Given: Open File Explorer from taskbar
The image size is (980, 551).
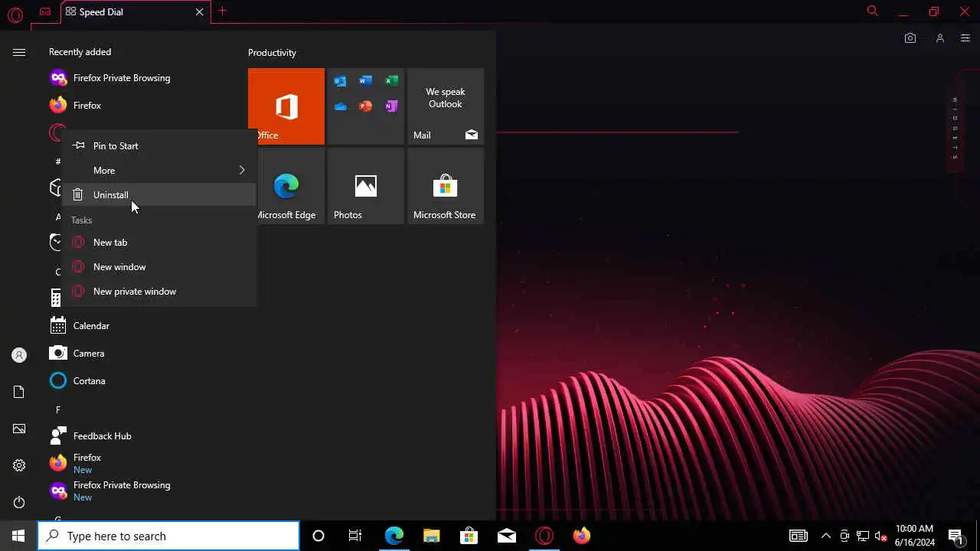Looking at the screenshot, I should click(x=431, y=536).
